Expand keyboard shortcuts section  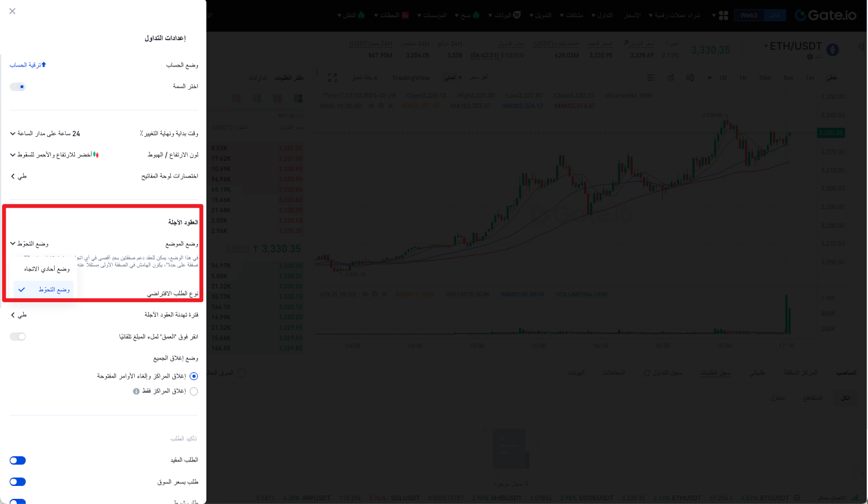point(18,176)
